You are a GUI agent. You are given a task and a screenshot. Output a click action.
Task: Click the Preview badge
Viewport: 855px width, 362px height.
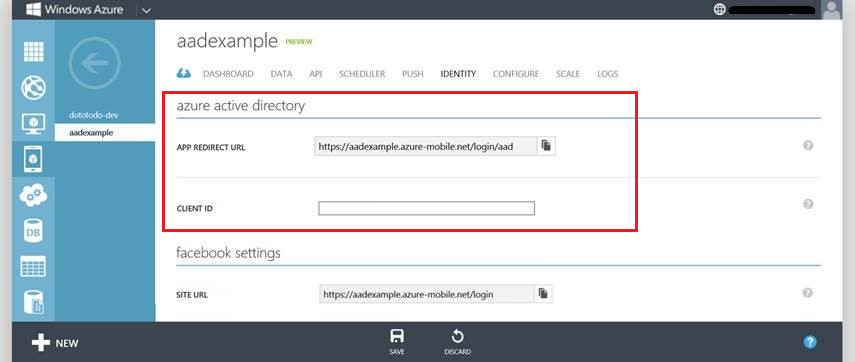pyautogui.click(x=299, y=42)
